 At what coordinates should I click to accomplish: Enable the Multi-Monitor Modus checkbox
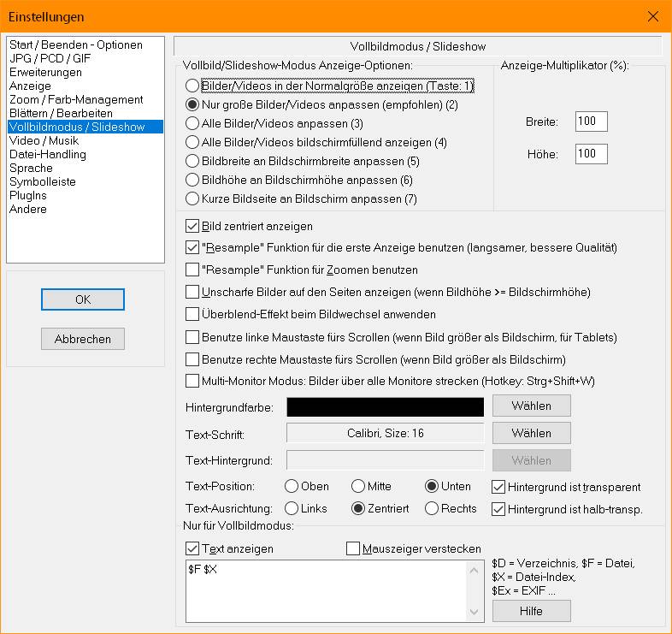(x=192, y=381)
